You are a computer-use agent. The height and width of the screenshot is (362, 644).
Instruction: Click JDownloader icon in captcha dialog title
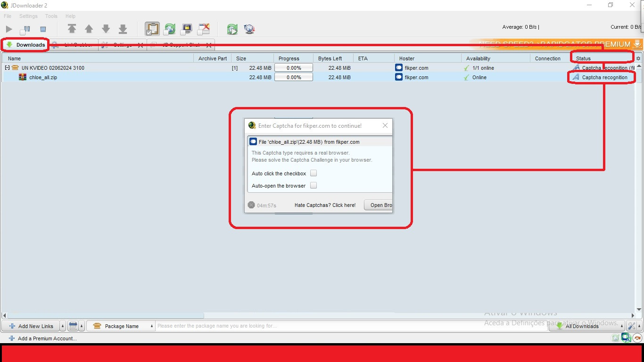(252, 125)
